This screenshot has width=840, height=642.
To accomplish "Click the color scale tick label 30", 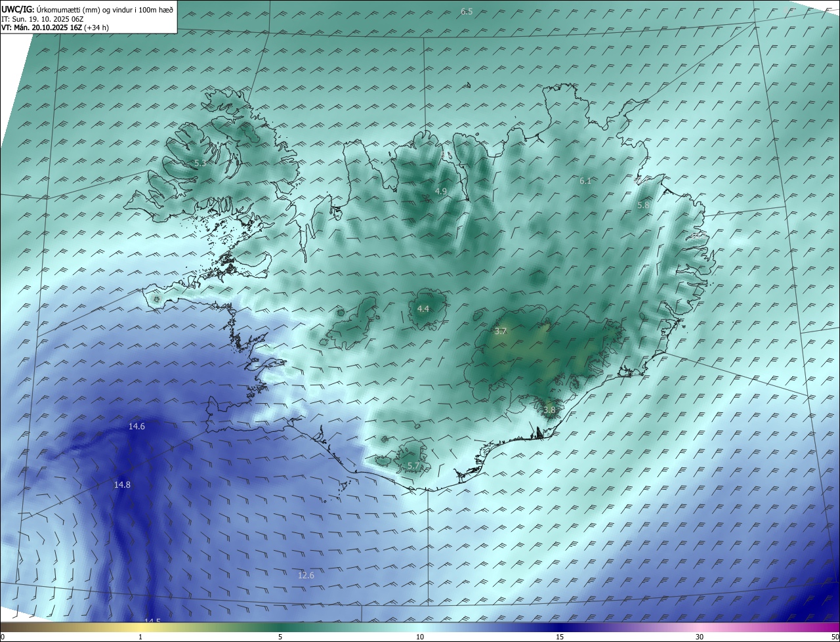I will click(700, 637).
